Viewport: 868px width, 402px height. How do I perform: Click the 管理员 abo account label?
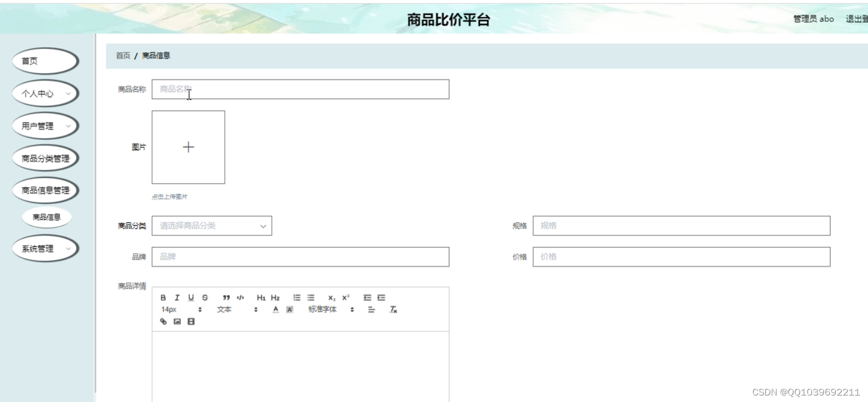click(814, 19)
